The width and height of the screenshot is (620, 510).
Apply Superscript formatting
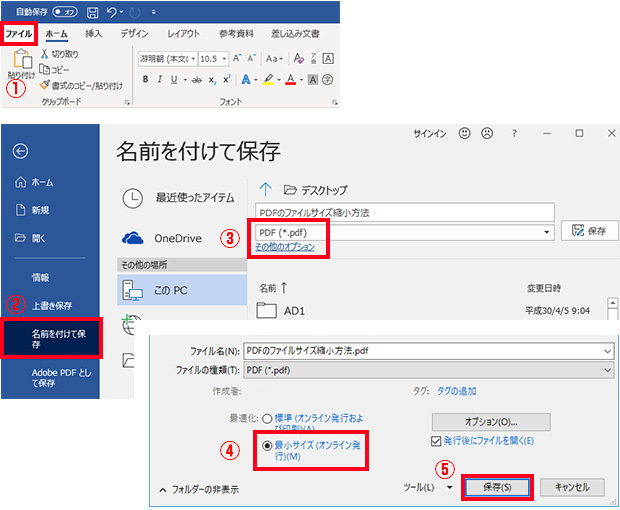coord(227,79)
